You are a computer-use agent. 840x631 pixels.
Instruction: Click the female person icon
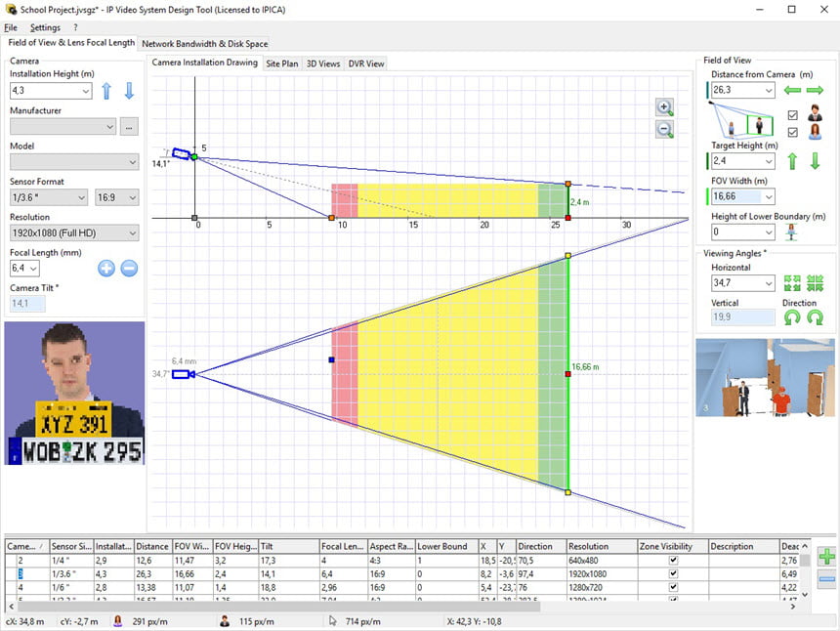[x=815, y=132]
